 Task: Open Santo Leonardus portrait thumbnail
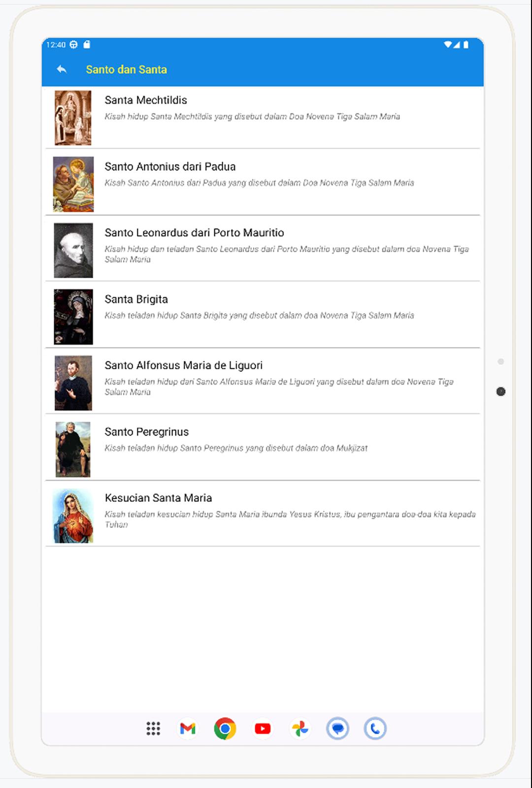[x=73, y=250]
